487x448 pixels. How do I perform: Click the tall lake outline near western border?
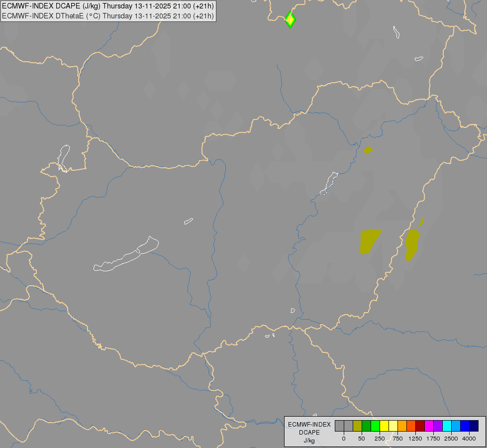64,158
